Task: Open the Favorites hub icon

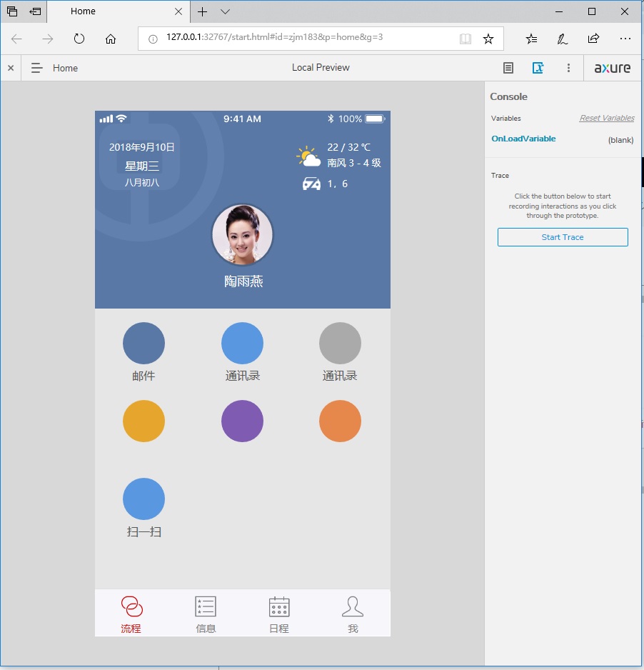Action: point(531,39)
